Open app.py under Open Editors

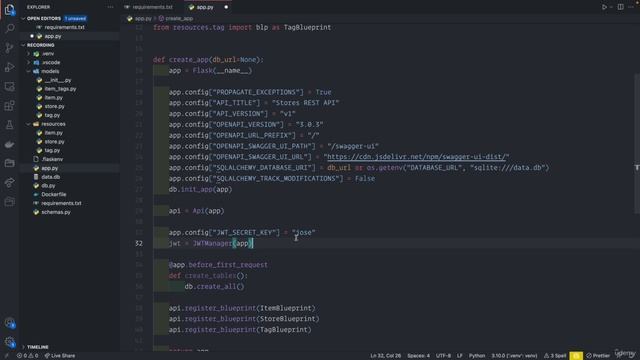pyautogui.click(x=53, y=36)
